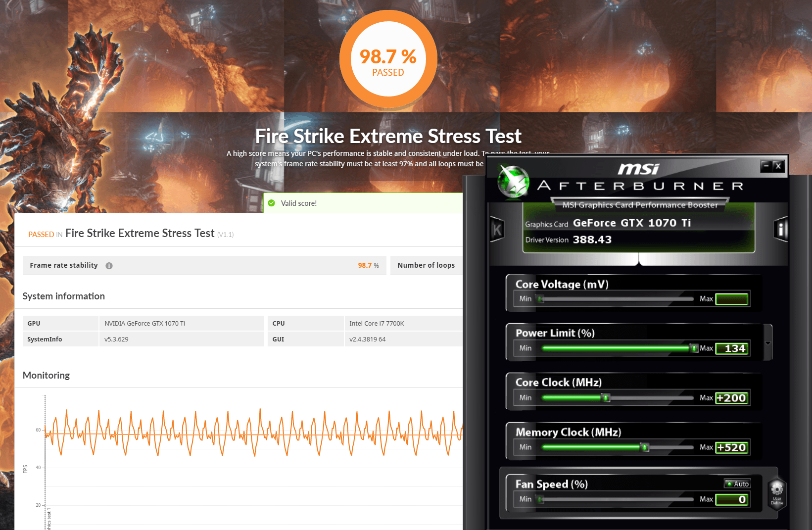Click the NVIDIA GeForce GTX 1070 Ti cell
The height and width of the screenshot is (530, 812).
click(182, 323)
